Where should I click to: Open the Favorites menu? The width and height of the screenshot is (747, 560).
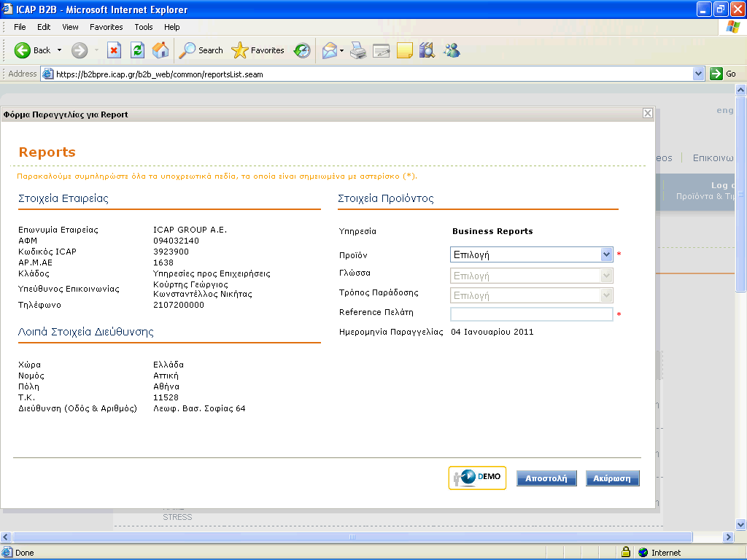click(x=107, y=27)
